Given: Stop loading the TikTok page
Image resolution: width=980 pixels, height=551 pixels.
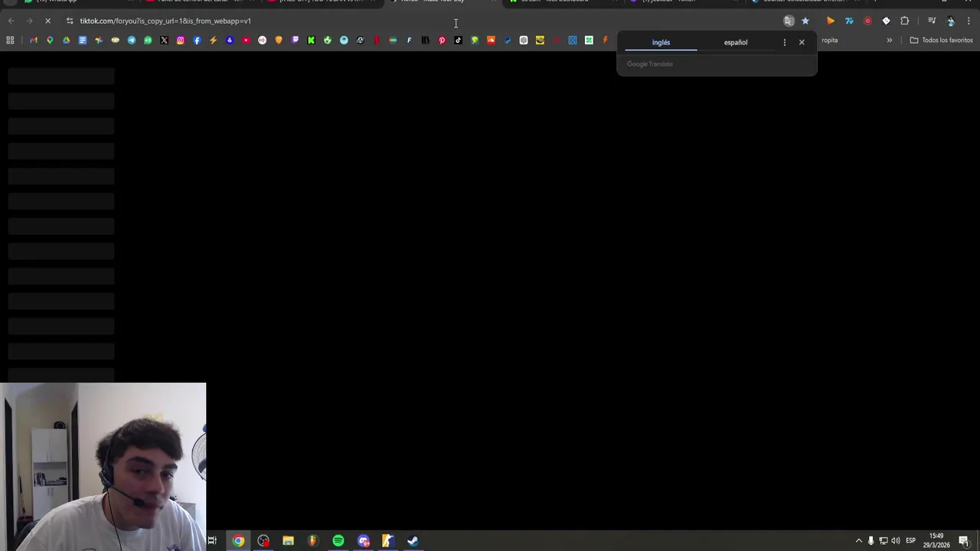Looking at the screenshot, I should (x=47, y=21).
